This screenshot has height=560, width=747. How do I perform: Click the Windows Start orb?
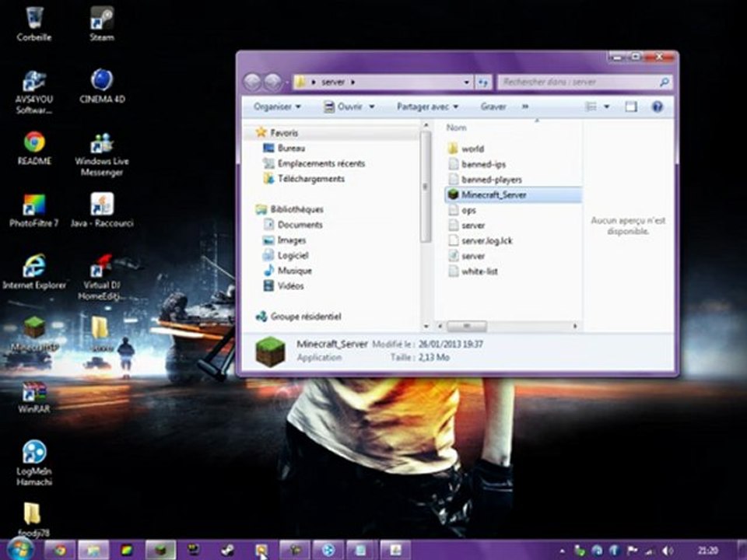coord(20,550)
